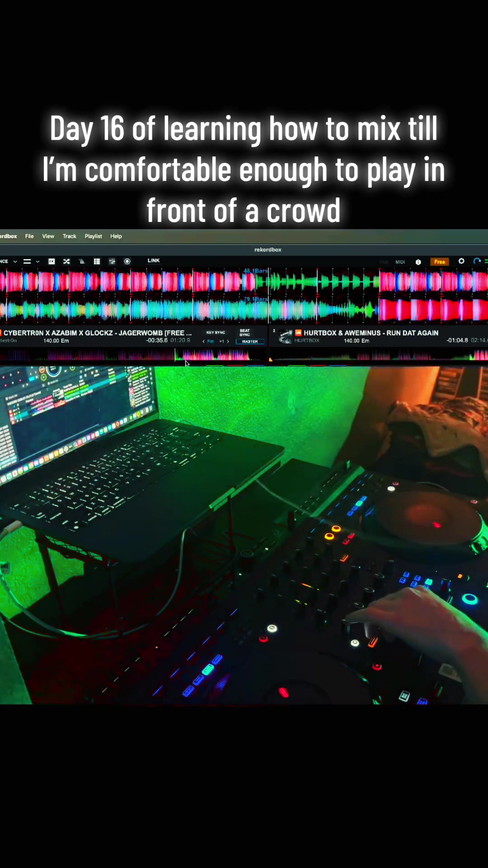Toggle the MASTER button on deck 1
The image size is (488, 868).
(250, 342)
